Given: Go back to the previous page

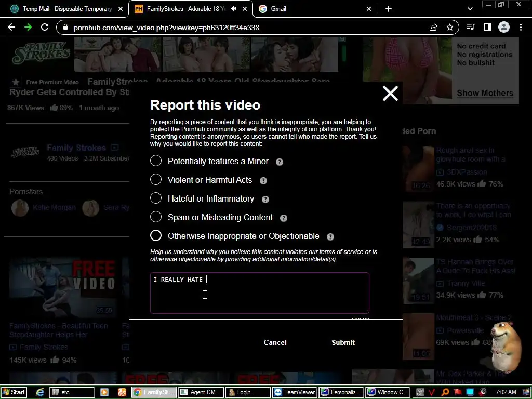Looking at the screenshot, I should click(11, 27).
